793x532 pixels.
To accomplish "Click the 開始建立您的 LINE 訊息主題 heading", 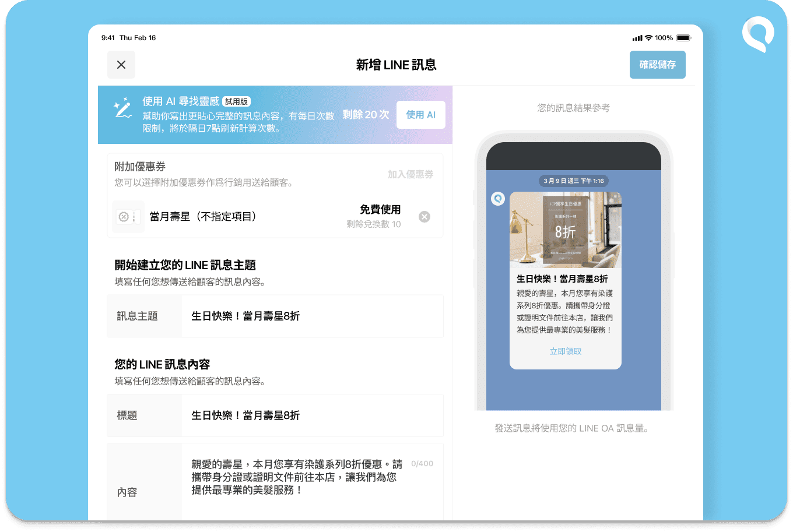I will click(185, 265).
